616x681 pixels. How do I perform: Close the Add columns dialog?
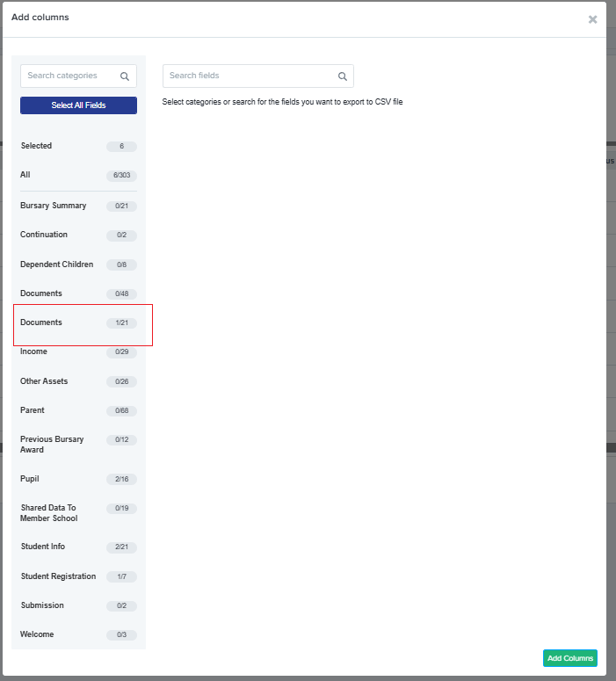tap(593, 19)
